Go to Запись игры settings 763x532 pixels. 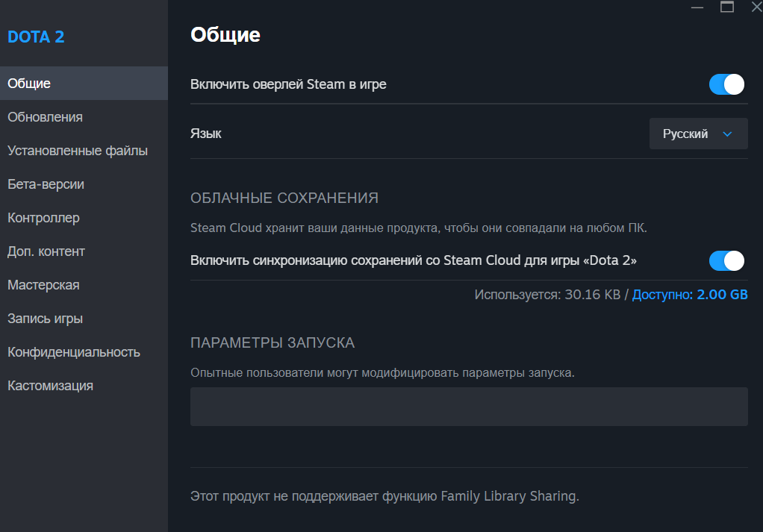coord(45,319)
